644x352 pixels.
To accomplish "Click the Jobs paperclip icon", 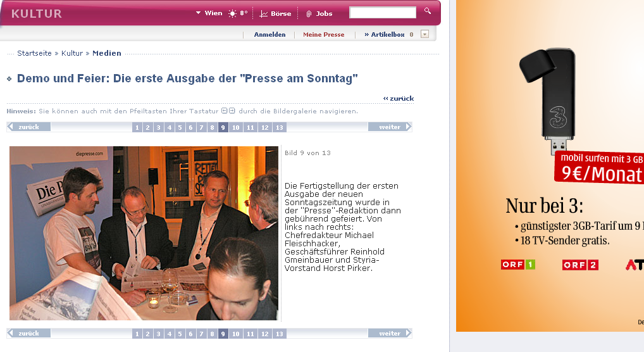I will (x=309, y=14).
